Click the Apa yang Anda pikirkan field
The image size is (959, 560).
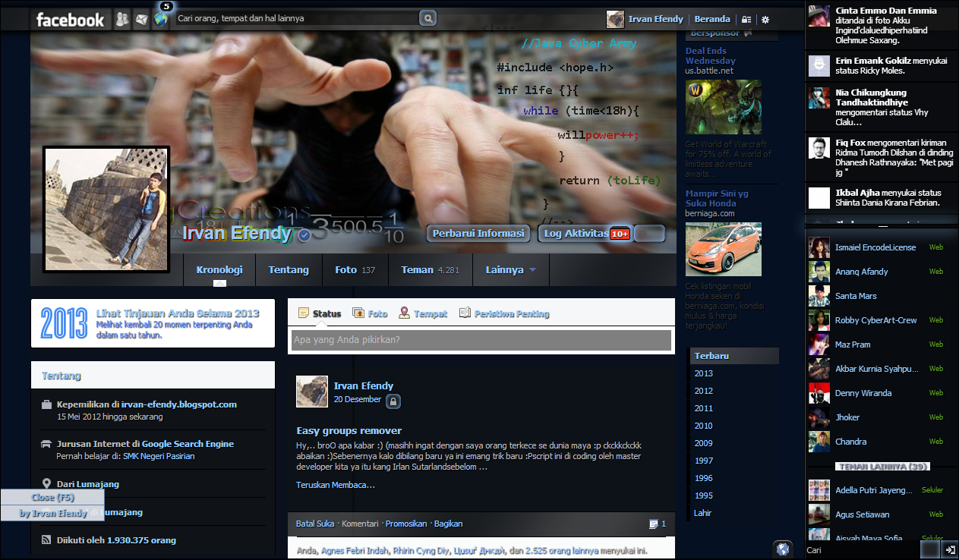pos(481,340)
